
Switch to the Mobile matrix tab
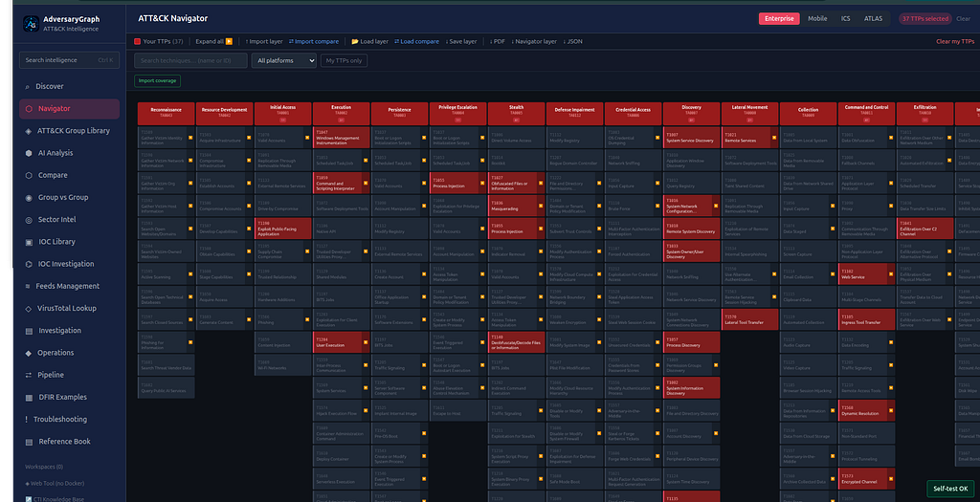pos(817,19)
